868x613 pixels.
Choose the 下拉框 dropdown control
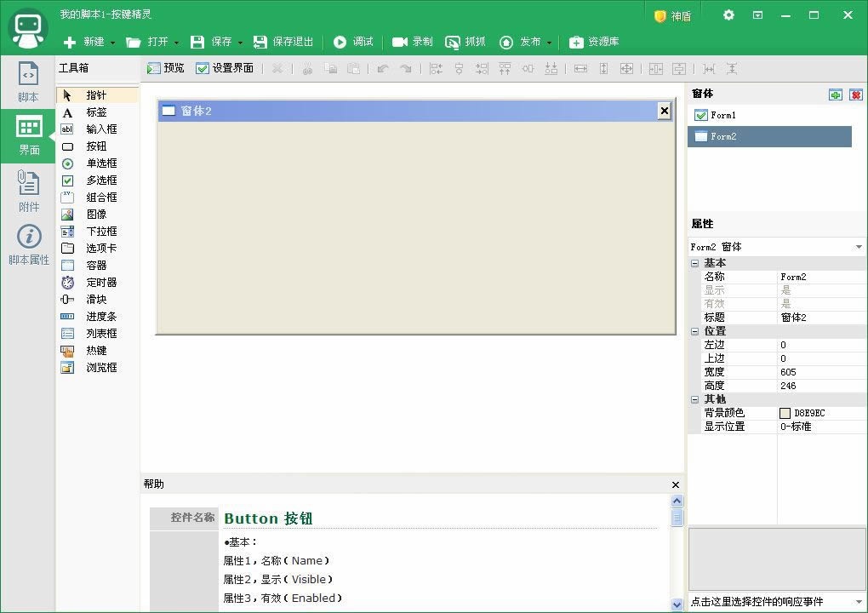pos(97,232)
